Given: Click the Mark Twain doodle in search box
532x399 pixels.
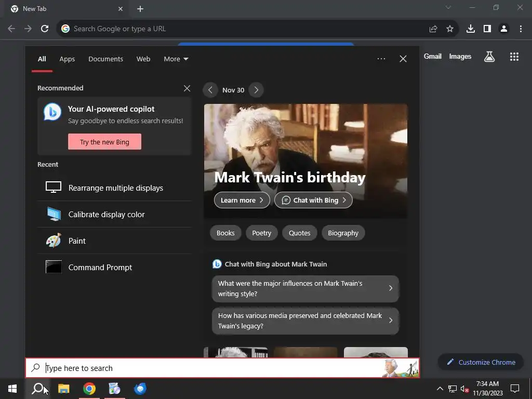Looking at the screenshot, I should click(x=400, y=368).
